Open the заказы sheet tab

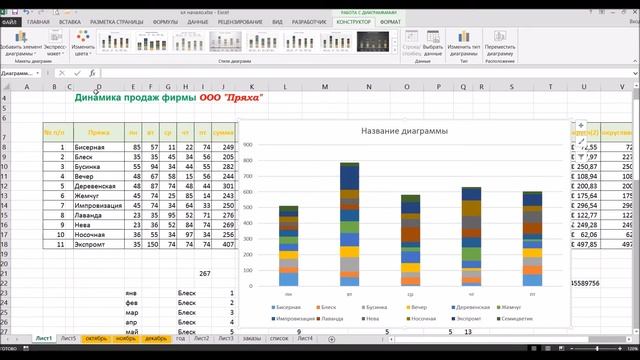click(x=252, y=338)
